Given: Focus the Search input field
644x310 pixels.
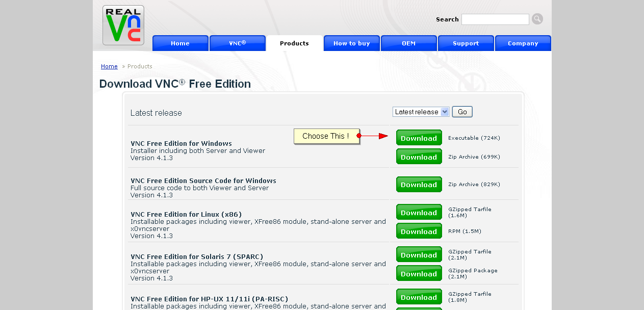Looking at the screenshot, I should pos(495,19).
